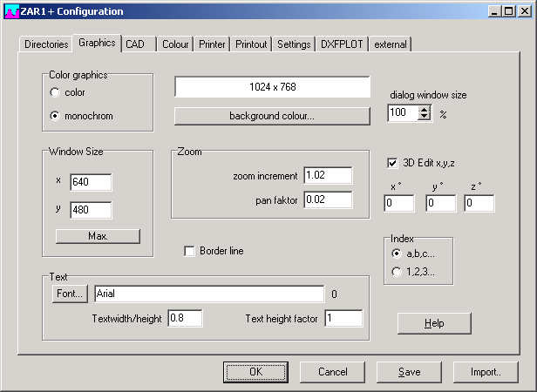This screenshot has width=537, height=392.
Task: Click the ZAR1+ title bar app icon
Action: coord(11,11)
